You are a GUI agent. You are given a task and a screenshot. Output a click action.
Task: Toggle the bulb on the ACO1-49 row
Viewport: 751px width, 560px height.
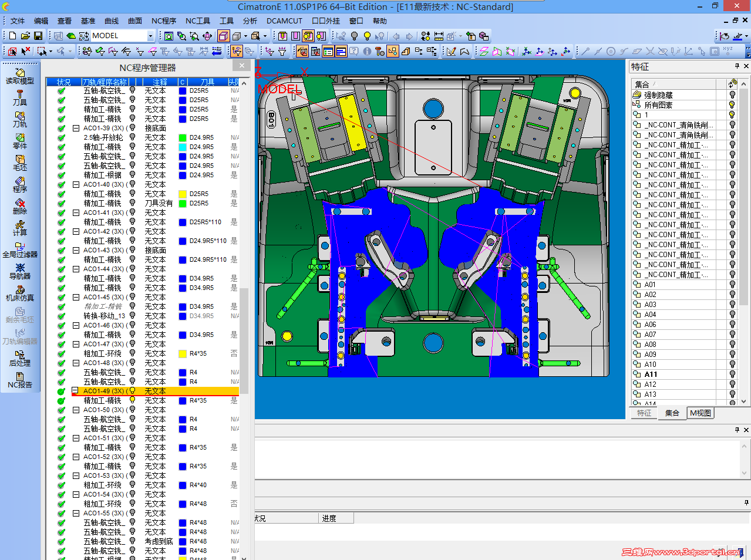[x=132, y=391]
